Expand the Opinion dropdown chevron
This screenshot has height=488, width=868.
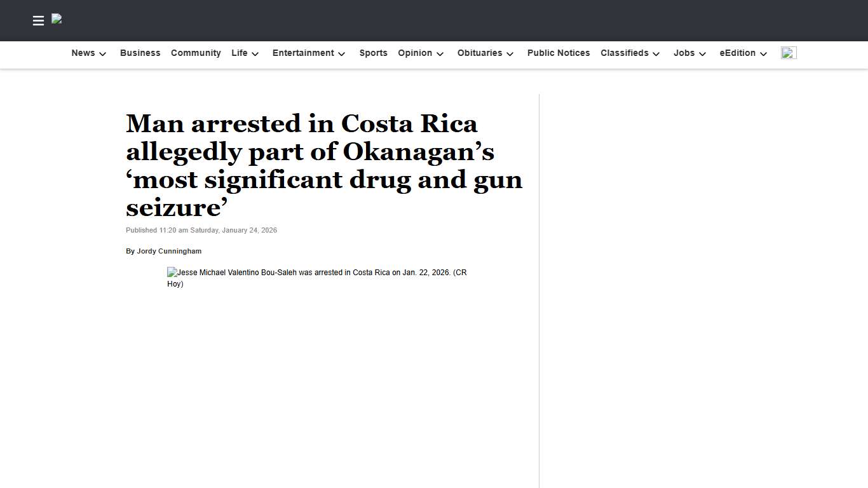[440, 54]
